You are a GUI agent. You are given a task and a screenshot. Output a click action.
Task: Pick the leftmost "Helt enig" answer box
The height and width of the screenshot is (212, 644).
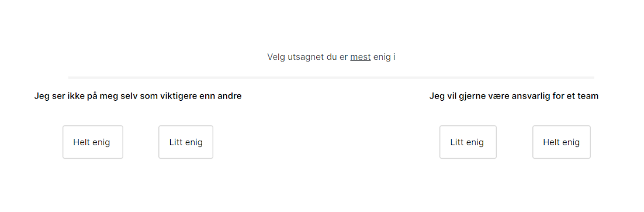tap(93, 142)
